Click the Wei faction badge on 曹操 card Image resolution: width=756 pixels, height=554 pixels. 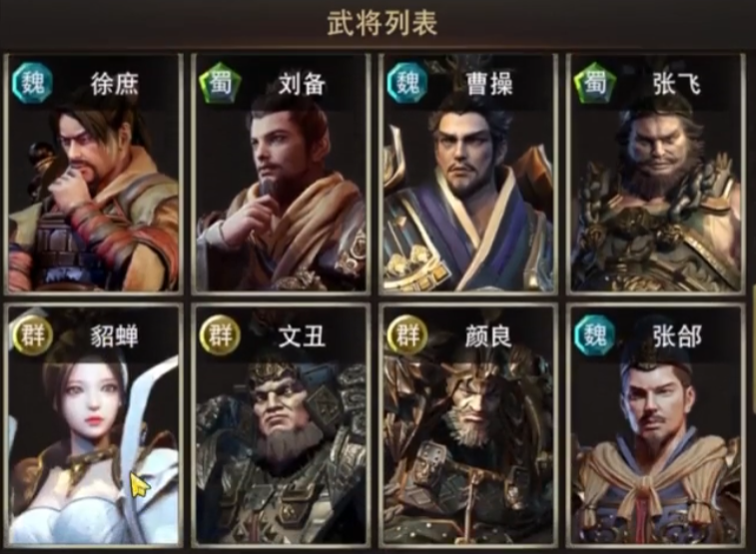407,83
